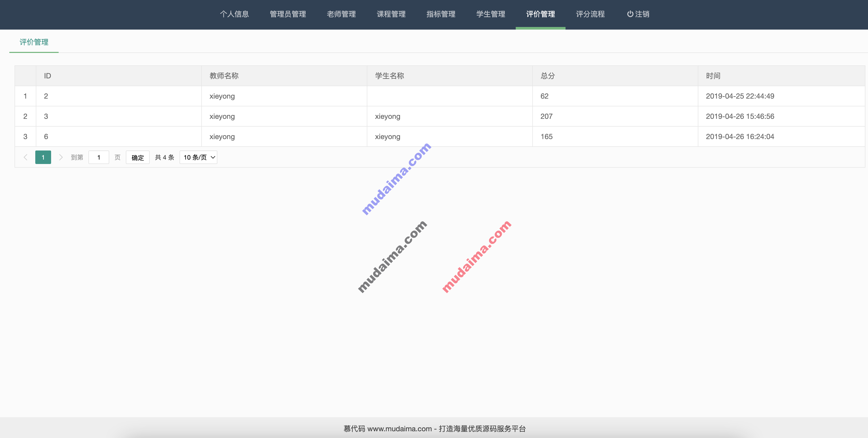The image size is (868, 438).
Task: Click the time 2019-04-25 22:44:49
Action: pyautogui.click(x=740, y=96)
